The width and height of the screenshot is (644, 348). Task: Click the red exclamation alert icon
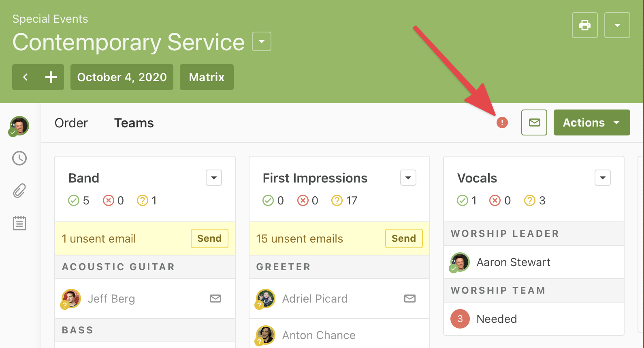(502, 122)
